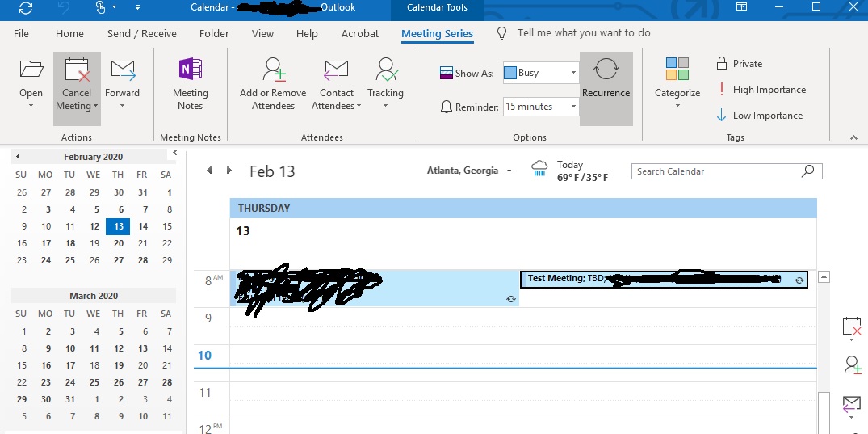Image resolution: width=868 pixels, height=434 pixels.
Task: Click the side Add Attendees person icon
Action: click(x=852, y=365)
